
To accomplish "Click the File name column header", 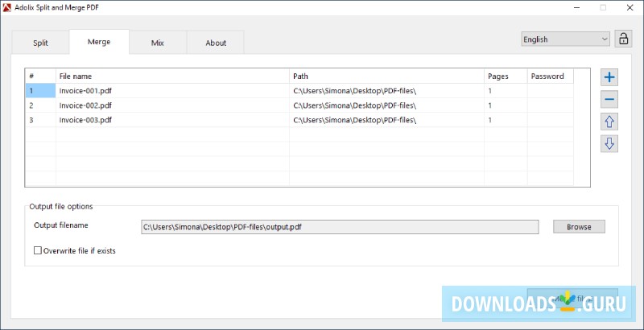I will tap(172, 76).
